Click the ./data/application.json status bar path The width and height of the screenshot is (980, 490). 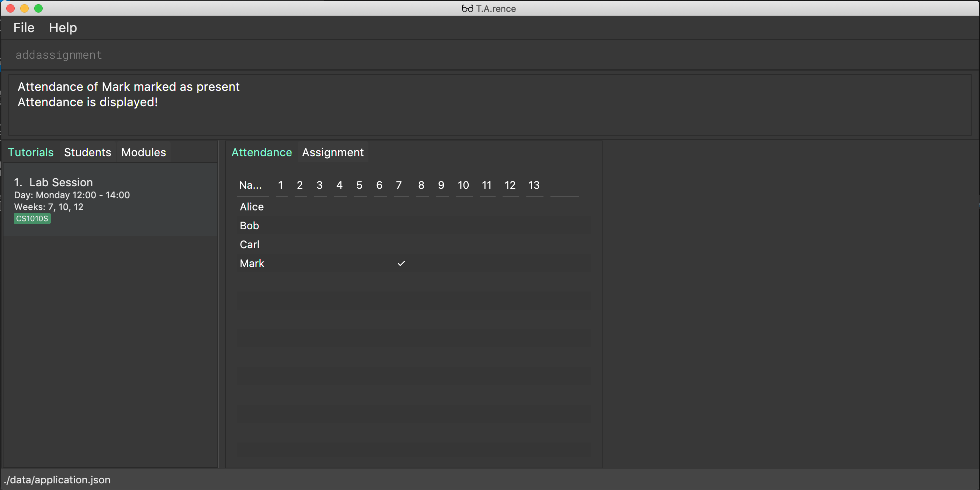[57, 480]
